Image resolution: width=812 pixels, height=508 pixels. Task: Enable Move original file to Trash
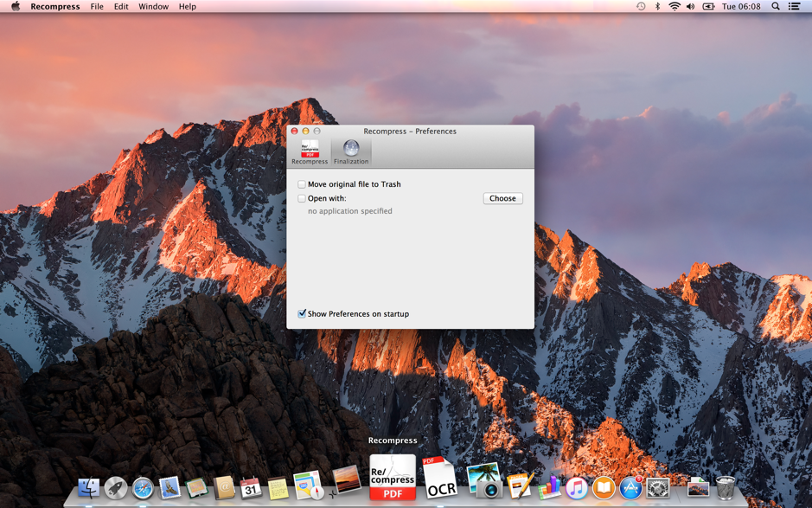tap(302, 184)
